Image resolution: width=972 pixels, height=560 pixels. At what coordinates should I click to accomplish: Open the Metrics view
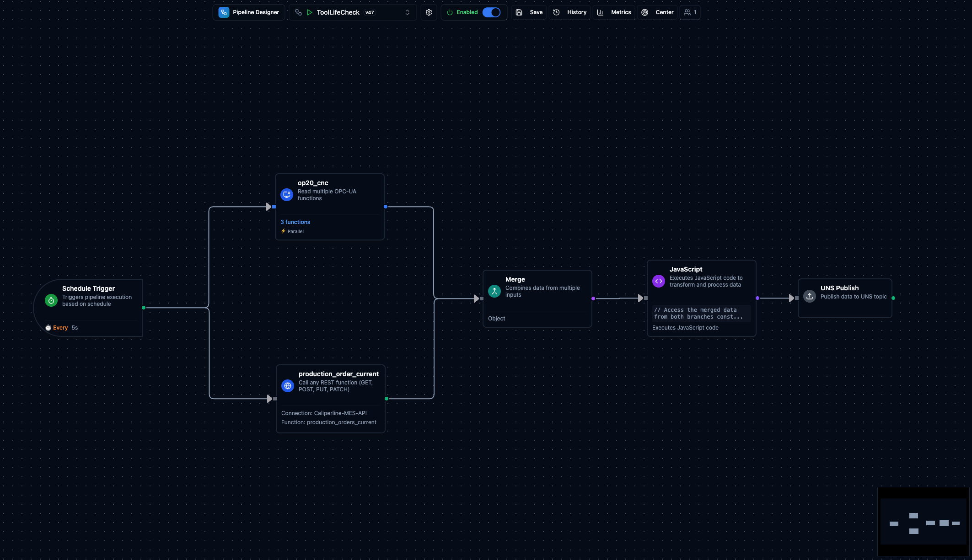coord(614,12)
